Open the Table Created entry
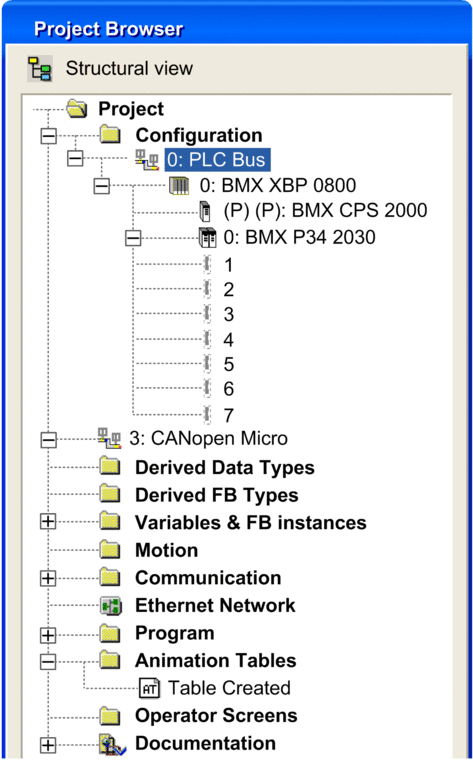Screen dimensions: 473x771 pos(229,688)
